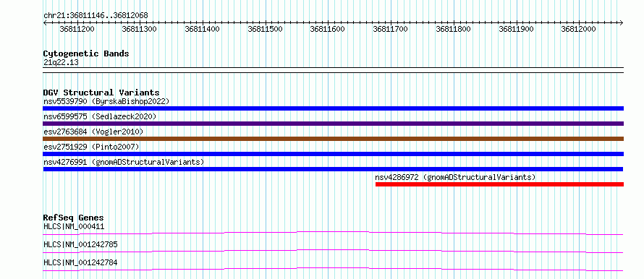This screenshot has height=279, width=644.
Task: Click ruler position 36811700
Action: pyautogui.click(x=391, y=29)
